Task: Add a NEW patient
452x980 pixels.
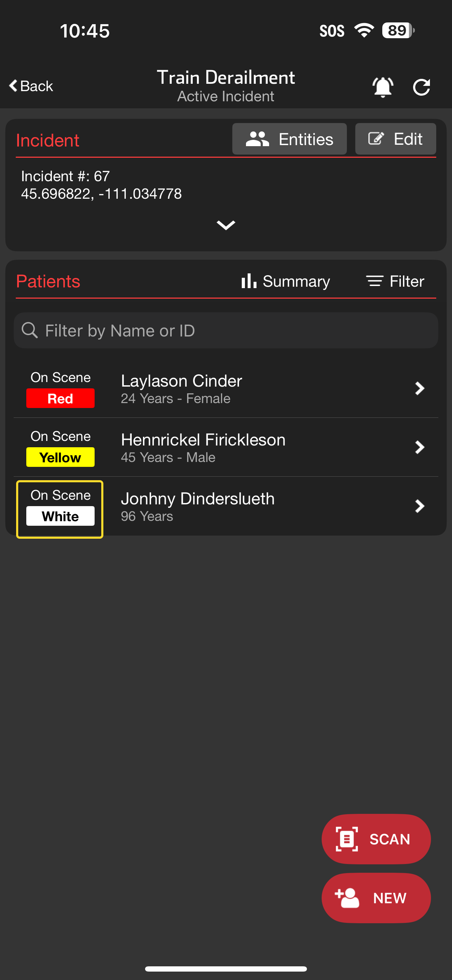Action: point(376,898)
